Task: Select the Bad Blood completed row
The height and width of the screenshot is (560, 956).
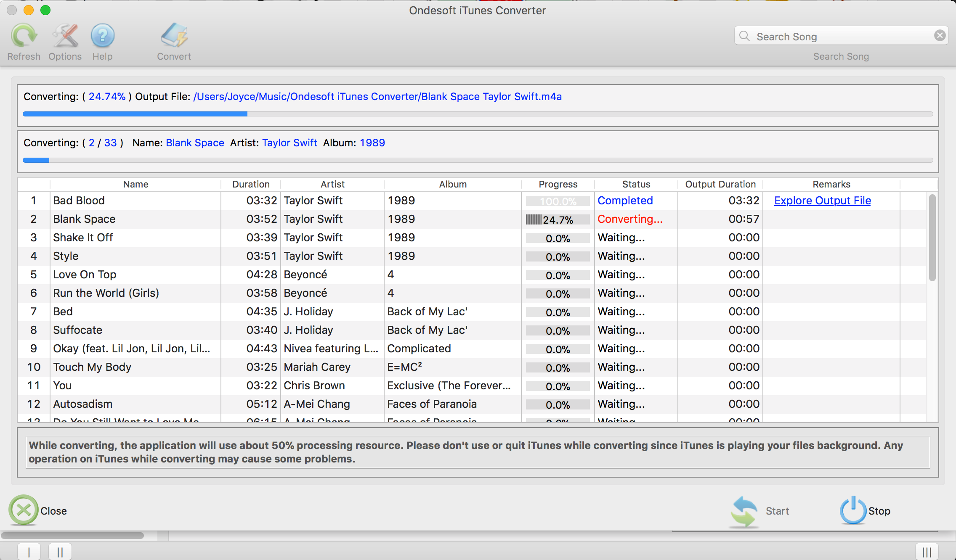Action: 478,200
